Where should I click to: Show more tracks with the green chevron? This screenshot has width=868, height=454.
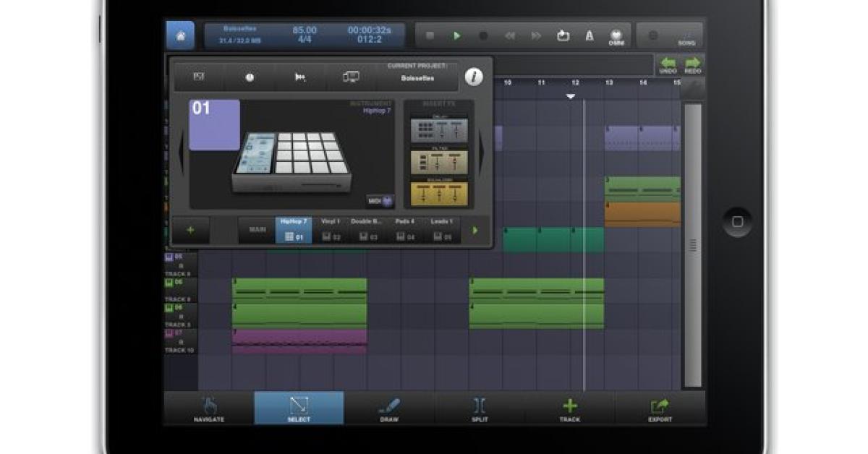click(475, 231)
